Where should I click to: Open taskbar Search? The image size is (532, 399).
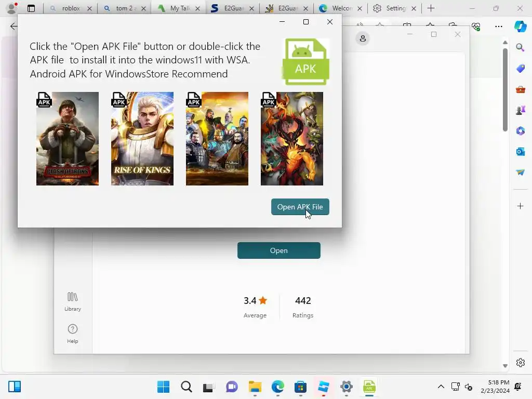pos(187,387)
